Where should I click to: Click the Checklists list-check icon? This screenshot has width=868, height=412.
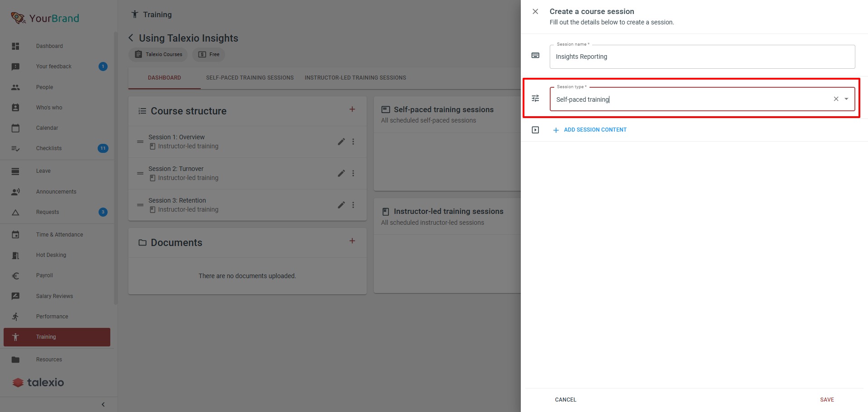click(x=15, y=148)
